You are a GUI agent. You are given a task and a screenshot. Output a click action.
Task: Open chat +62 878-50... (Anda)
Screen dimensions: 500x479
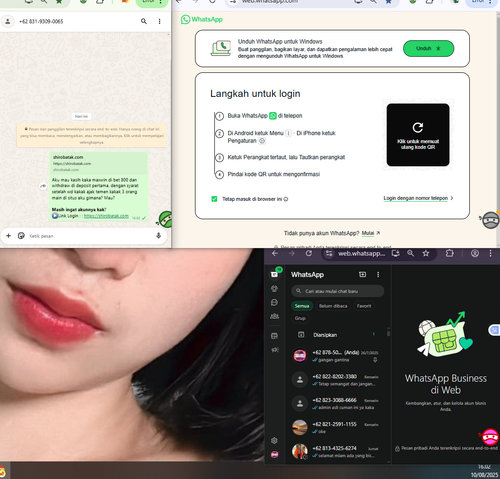coord(337,356)
